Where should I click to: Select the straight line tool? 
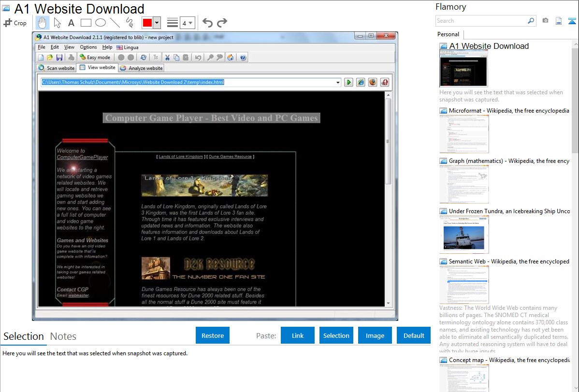[x=115, y=23]
